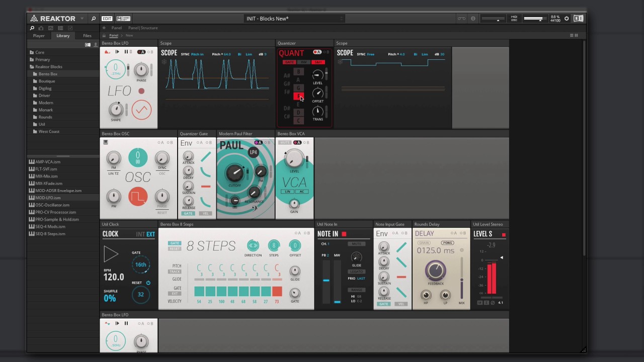The image size is (644, 362).
Task: Click the Panel breadcrumb link
Action: pos(114,36)
